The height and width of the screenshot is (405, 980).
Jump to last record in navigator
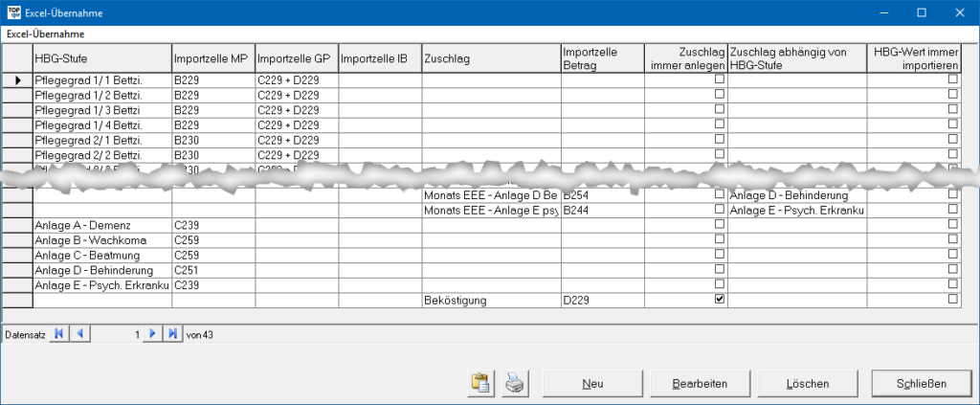172,334
